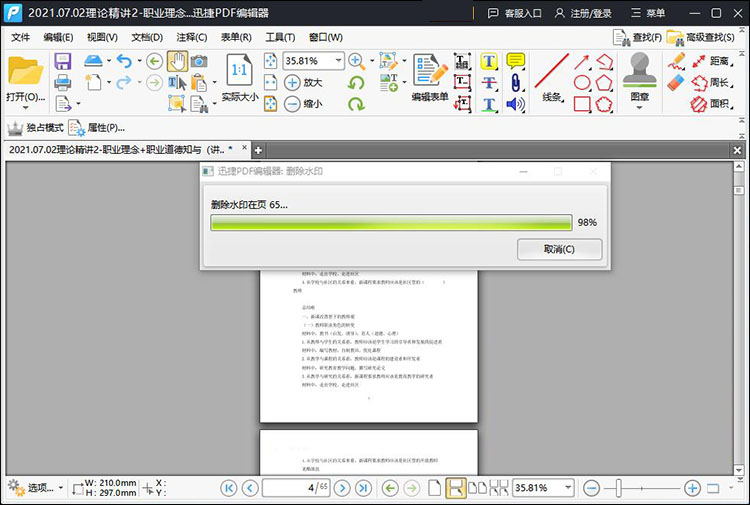Viewport: 750px width, 505px height.
Task: Click Register/Login 注册/登录 link
Action: coord(583,13)
